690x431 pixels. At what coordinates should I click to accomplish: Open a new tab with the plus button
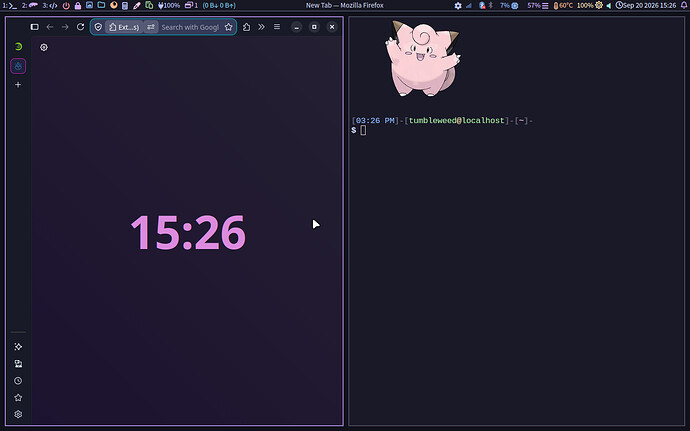coord(18,85)
